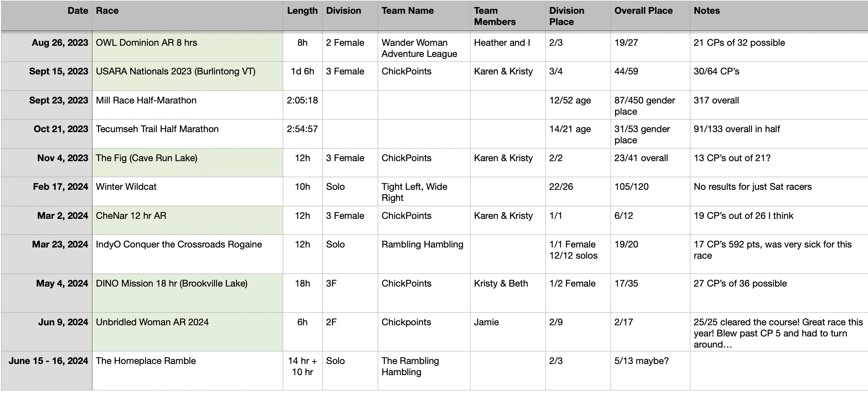Select the OWL Dominion AR 8 hrs cell

pyautogui.click(x=146, y=43)
